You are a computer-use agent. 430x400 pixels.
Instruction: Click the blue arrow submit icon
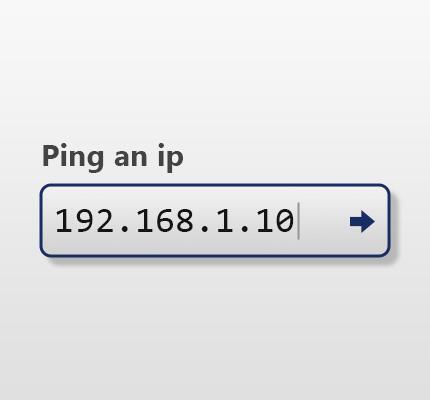pyautogui.click(x=362, y=221)
